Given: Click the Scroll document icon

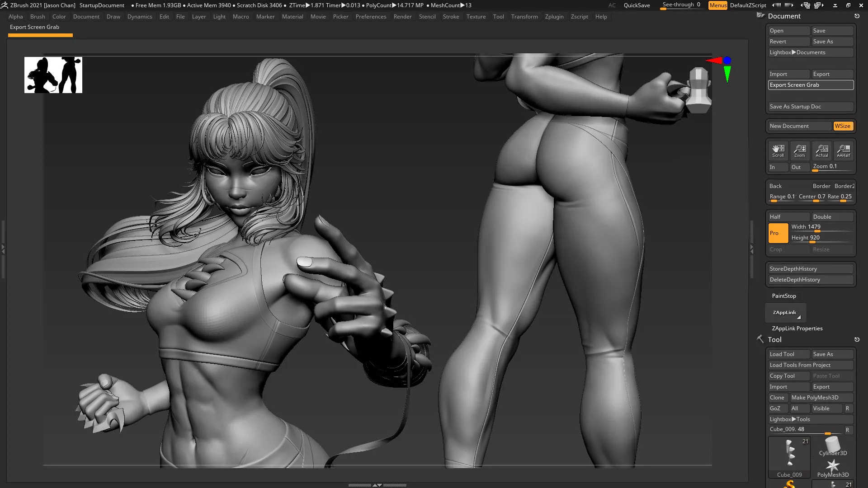Looking at the screenshot, I should 778,151.
